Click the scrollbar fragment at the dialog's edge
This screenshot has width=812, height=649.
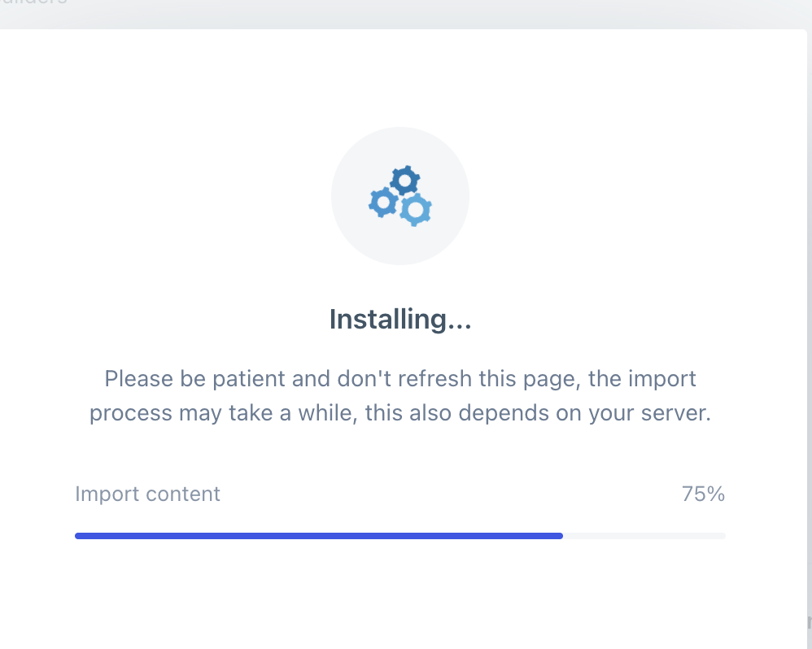tap(810, 623)
